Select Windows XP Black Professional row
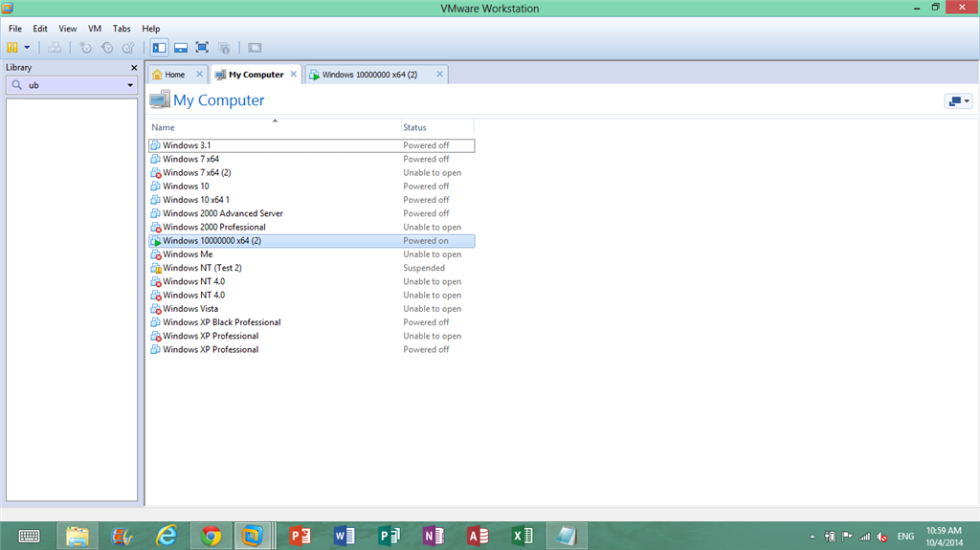Image resolution: width=980 pixels, height=550 pixels. pos(312,322)
